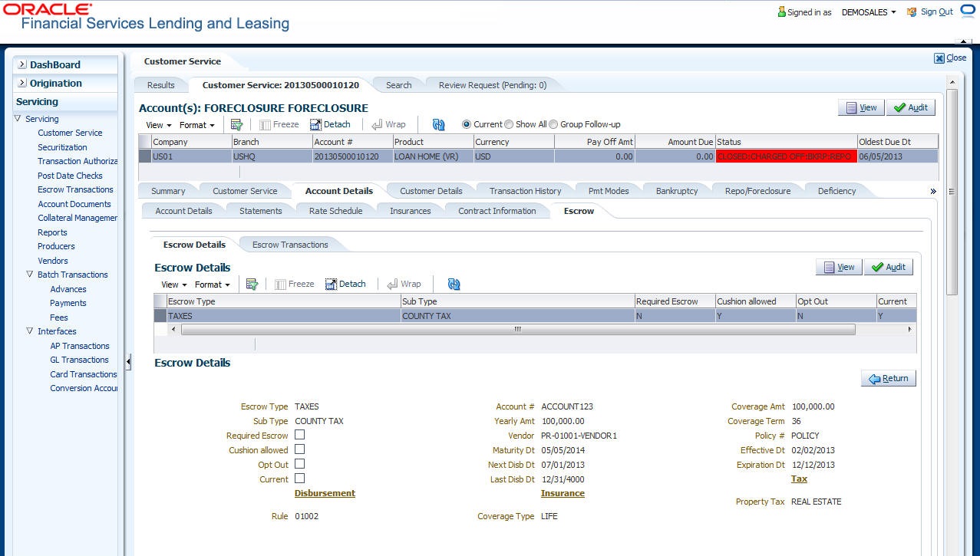Click the top Audit button
The width and height of the screenshot is (980, 556).
[x=911, y=107]
